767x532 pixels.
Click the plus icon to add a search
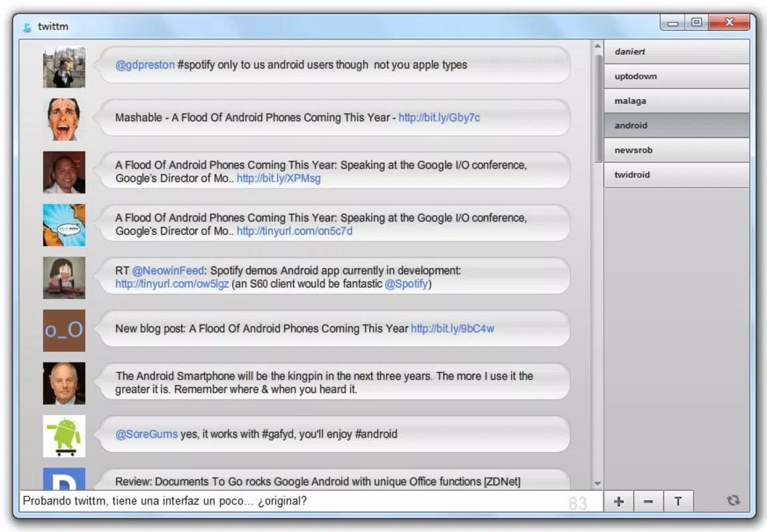click(619, 501)
